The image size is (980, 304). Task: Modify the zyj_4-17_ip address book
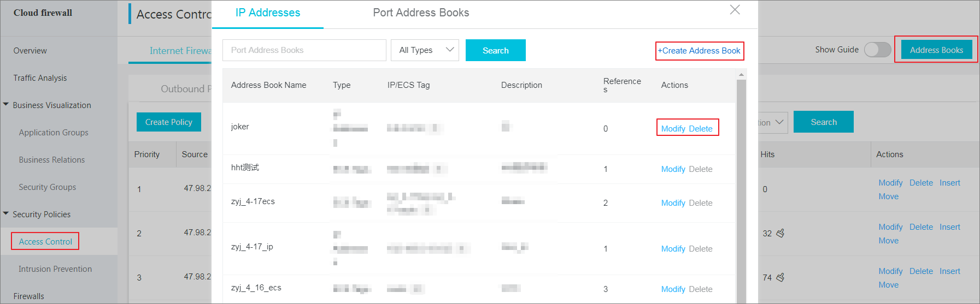tap(673, 248)
